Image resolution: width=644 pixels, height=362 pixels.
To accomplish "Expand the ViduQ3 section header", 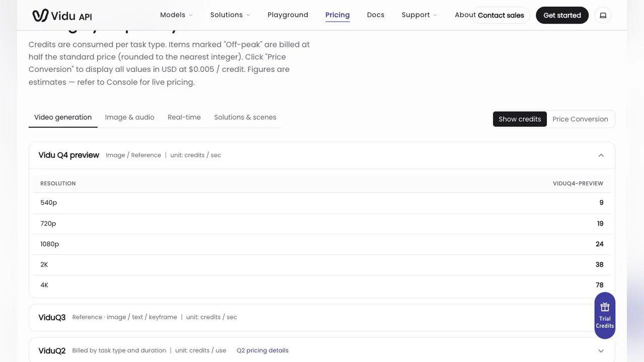I will [322, 317].
